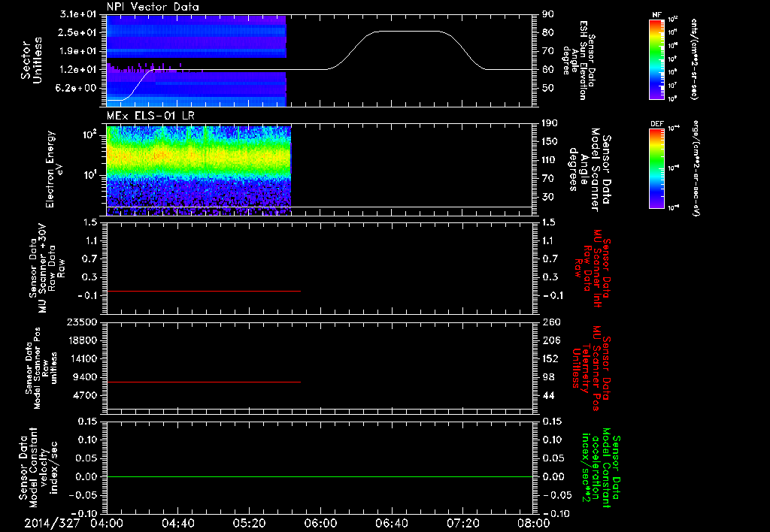Click the "Model Scanner Pos Raw unitless" axis title
770x532 pixels.
41,368
